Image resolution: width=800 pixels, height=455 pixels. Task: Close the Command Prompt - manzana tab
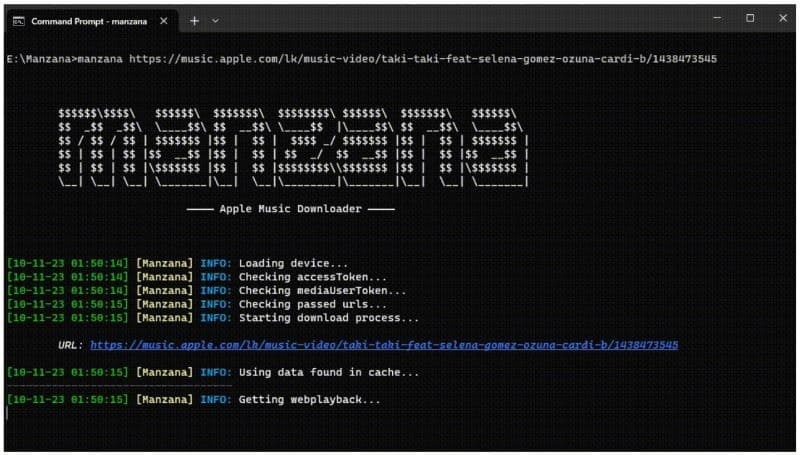(164, 20)
